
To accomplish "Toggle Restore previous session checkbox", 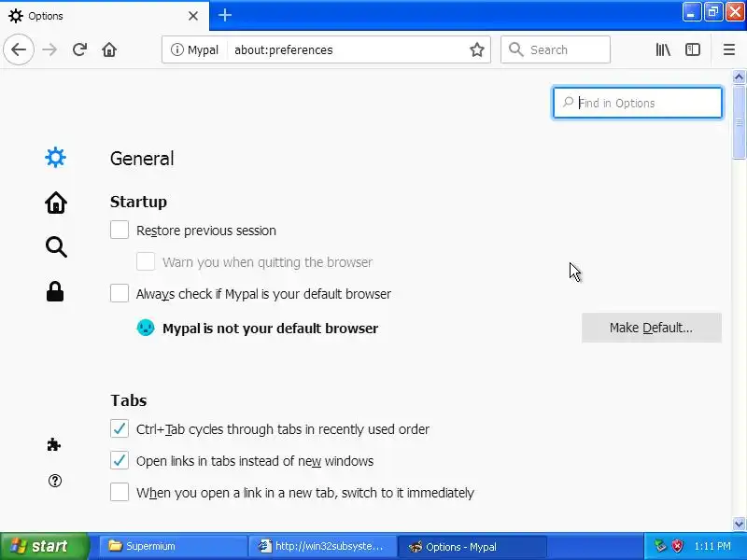I will (x=120, y=230).
